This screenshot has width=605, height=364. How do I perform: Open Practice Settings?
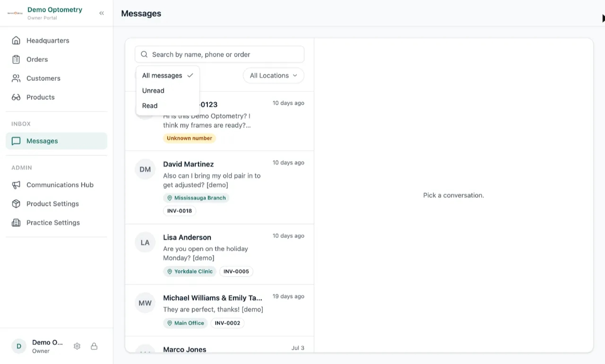coord(57,223)
